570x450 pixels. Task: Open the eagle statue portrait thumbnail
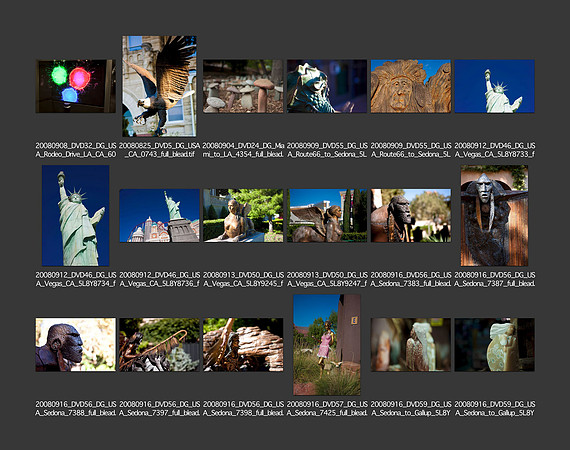click(159, 86)
